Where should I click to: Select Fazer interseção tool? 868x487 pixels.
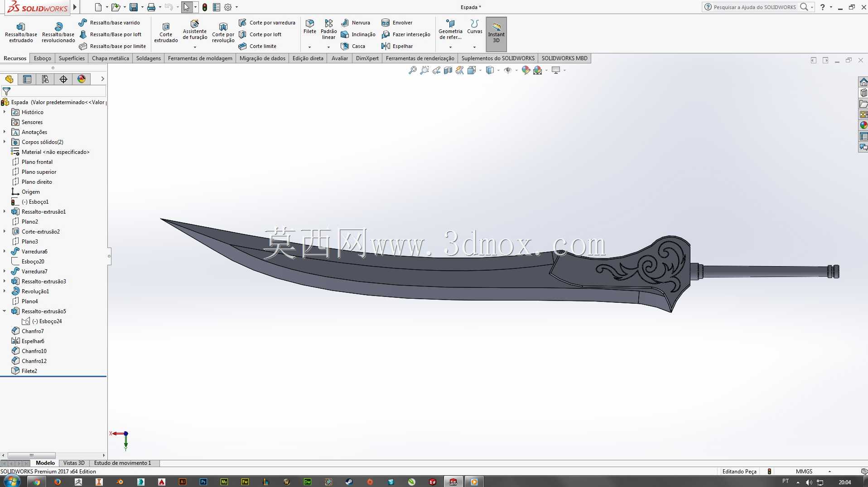[406, 34]
